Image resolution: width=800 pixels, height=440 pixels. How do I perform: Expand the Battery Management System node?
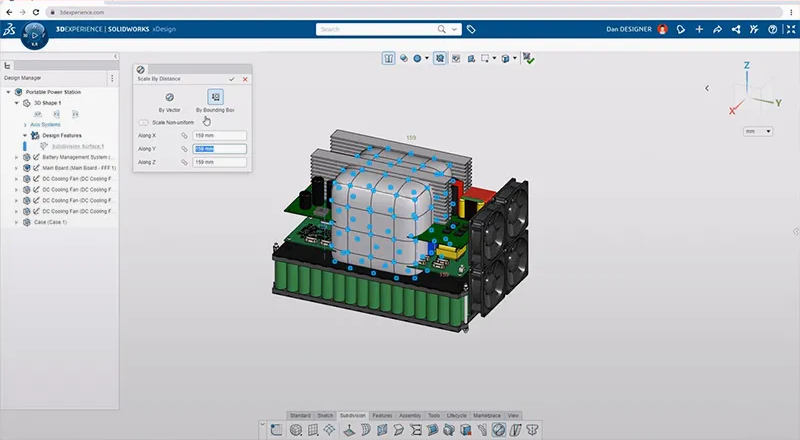(x=16, y=157)
